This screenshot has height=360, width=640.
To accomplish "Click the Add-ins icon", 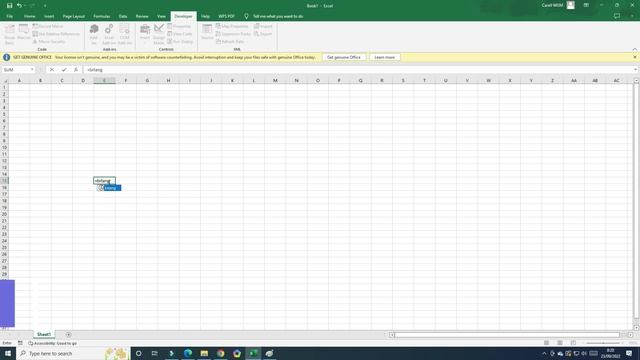I will click(x=94, y=34).
